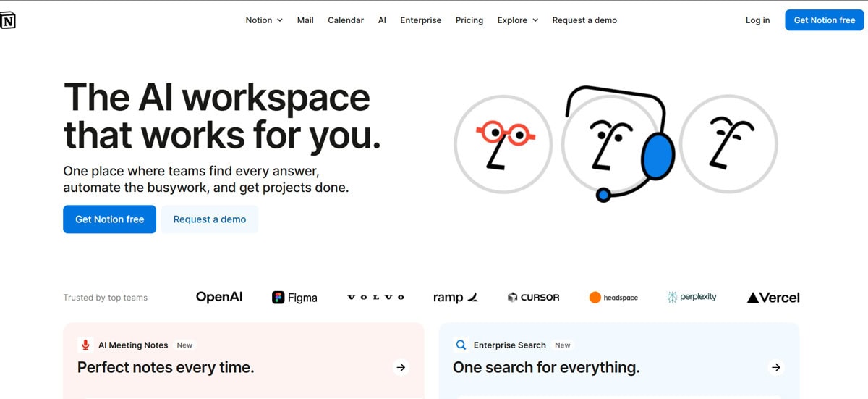Click the Notion logo icon
Image resolution: width=868 pixels, height=399 pixels.
coord(7,20)
